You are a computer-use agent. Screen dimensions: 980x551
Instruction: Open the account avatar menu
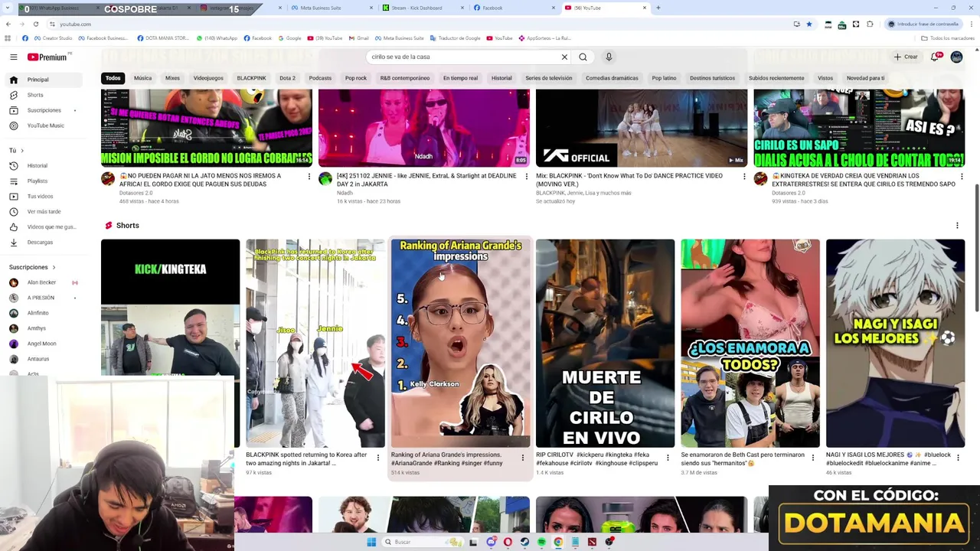pos(956,57)
